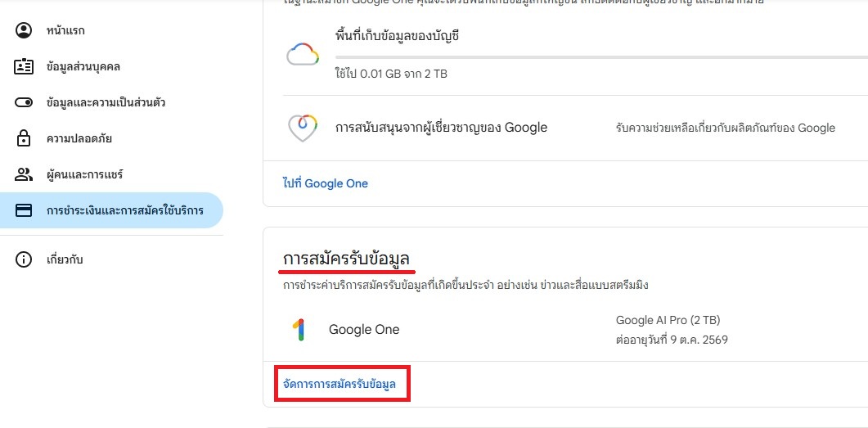
Task: Open ผู้คนและการแชร์ menu item
Action: [84, 175]
